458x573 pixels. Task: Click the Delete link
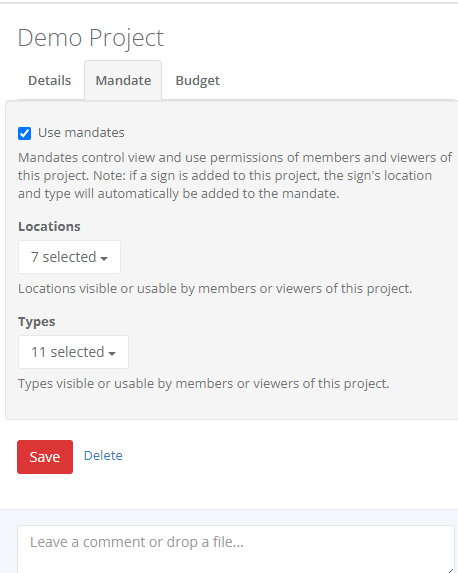(103, 456)
